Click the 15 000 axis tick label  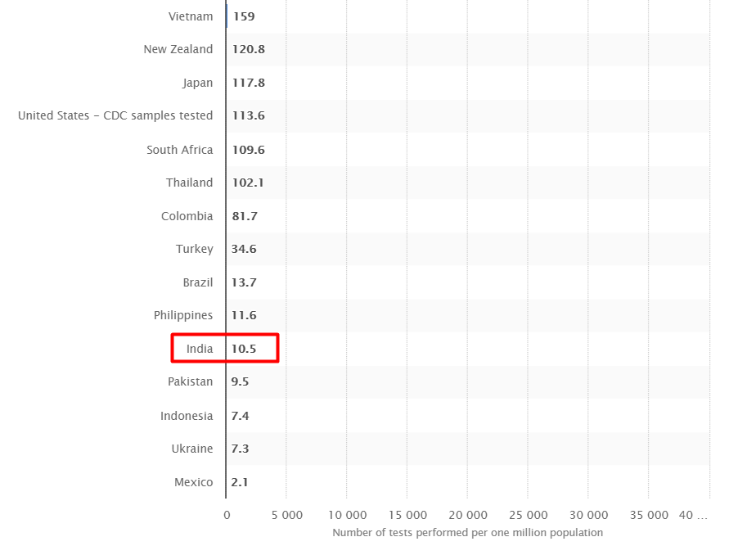tap(408, 516)
